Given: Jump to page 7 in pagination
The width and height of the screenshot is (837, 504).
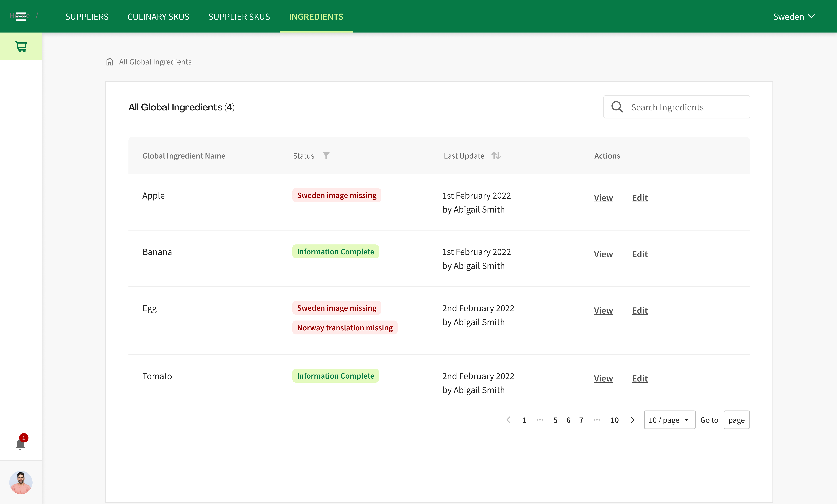Looking at the screenshot, I should [x=581, y=420].
